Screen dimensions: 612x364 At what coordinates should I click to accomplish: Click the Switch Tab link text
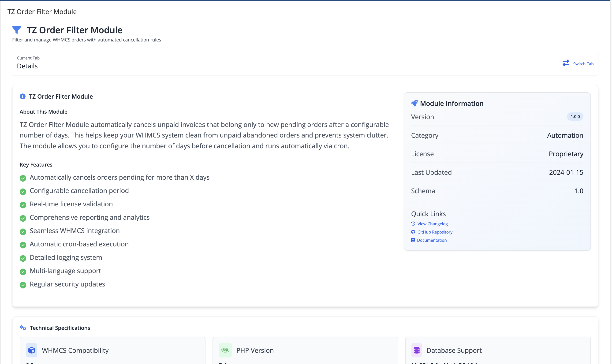click(x=583, y=63)
